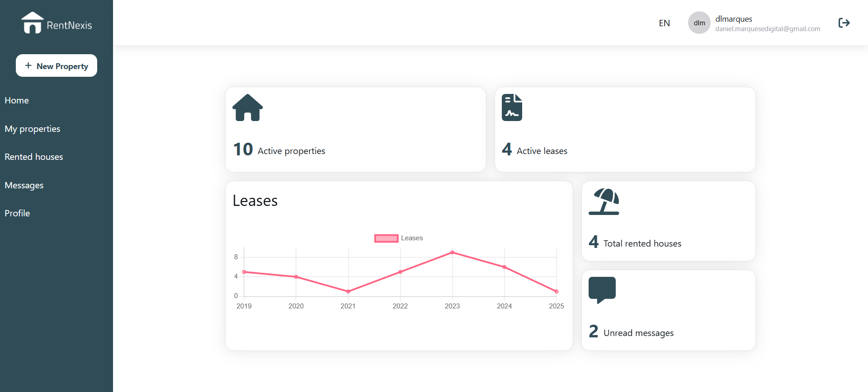868x392 pixels.
Task: Click the chat bubble icon for Unread messages
Action: coord(602,289)
